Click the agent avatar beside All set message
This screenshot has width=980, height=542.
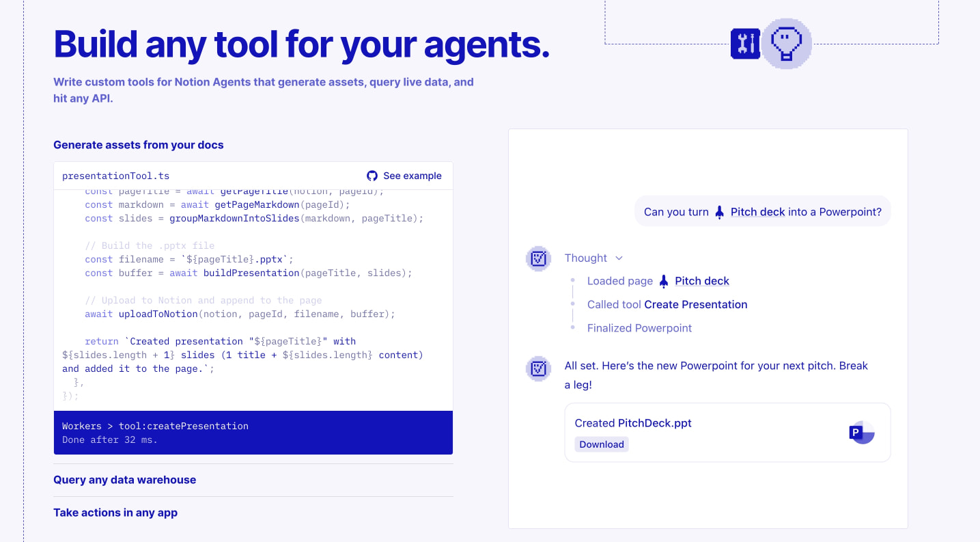[538, 368]
